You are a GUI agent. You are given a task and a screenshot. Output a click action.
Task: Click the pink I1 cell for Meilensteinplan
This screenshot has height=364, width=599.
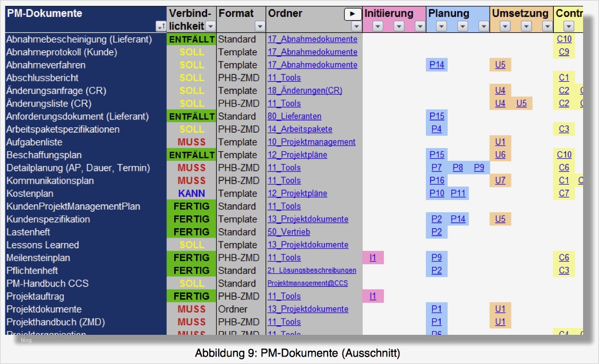[x=373, y=257]
